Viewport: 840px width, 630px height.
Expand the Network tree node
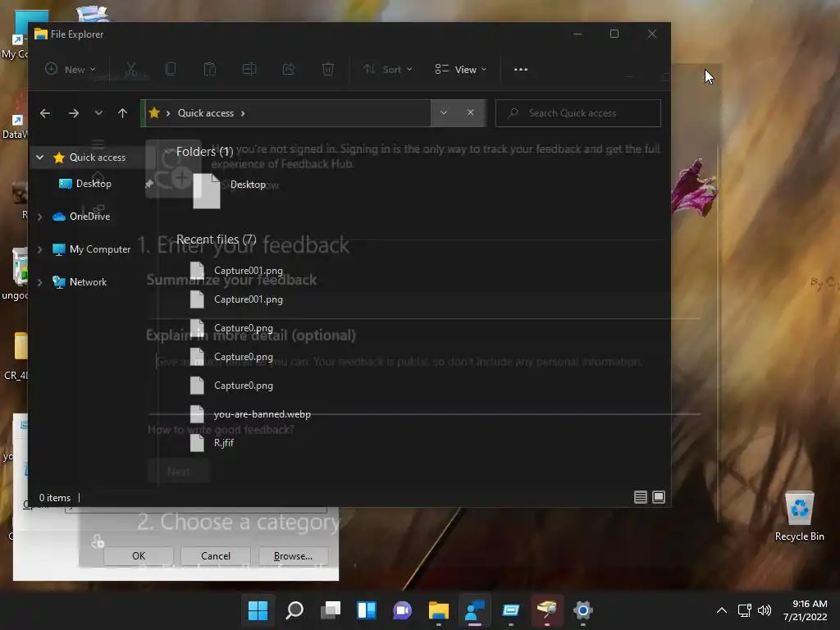point(39,282)
